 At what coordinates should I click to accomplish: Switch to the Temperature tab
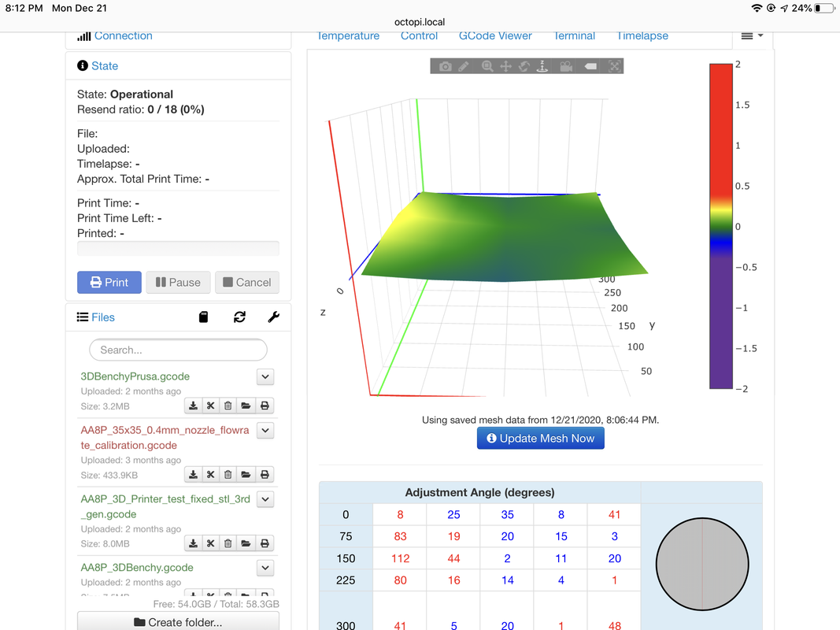348,36
